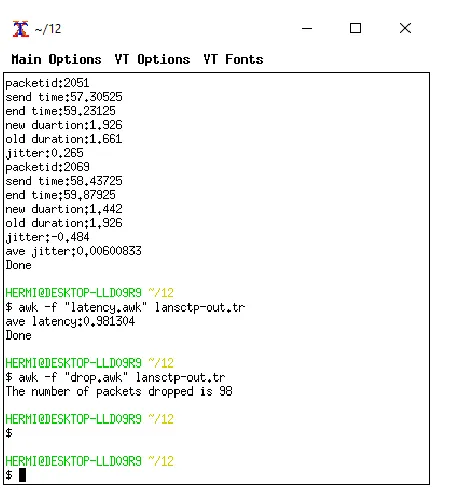
Task: Click packets dropped is 98 output
Action: (119, 391)
